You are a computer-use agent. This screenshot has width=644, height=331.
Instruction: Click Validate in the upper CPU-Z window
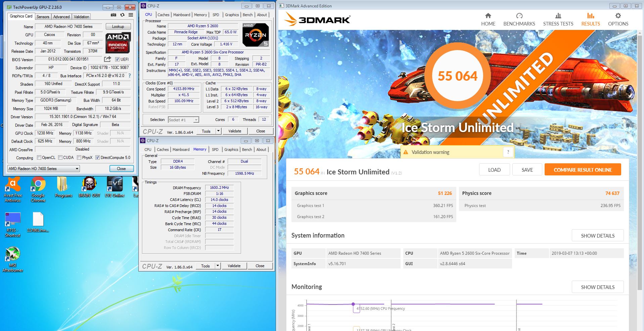tap(235, 131)
